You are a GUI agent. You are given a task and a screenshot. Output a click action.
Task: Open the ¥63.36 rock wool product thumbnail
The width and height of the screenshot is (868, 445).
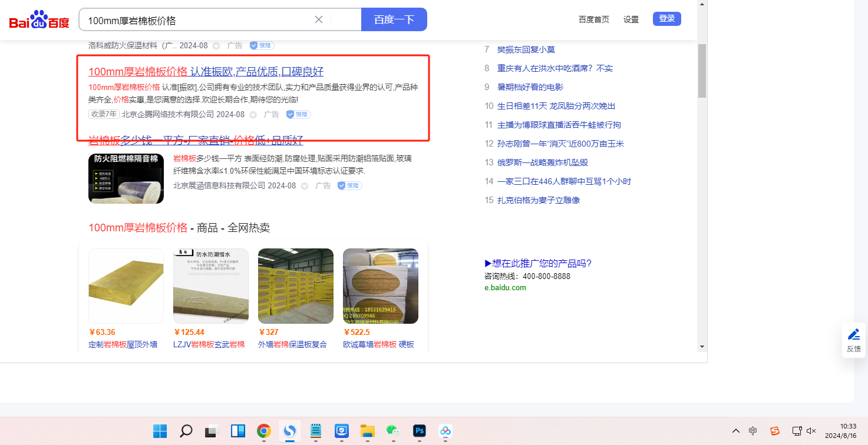[126, 286]
